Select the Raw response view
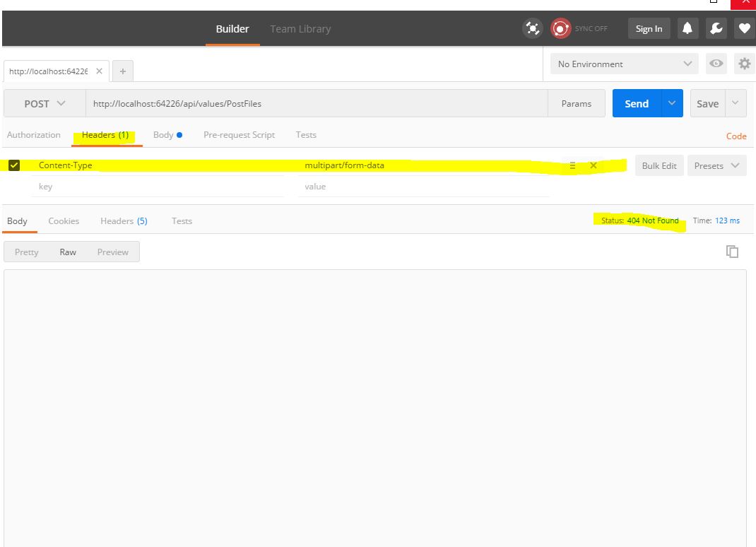This screenshot has width=756, height=547. (68, 252)
